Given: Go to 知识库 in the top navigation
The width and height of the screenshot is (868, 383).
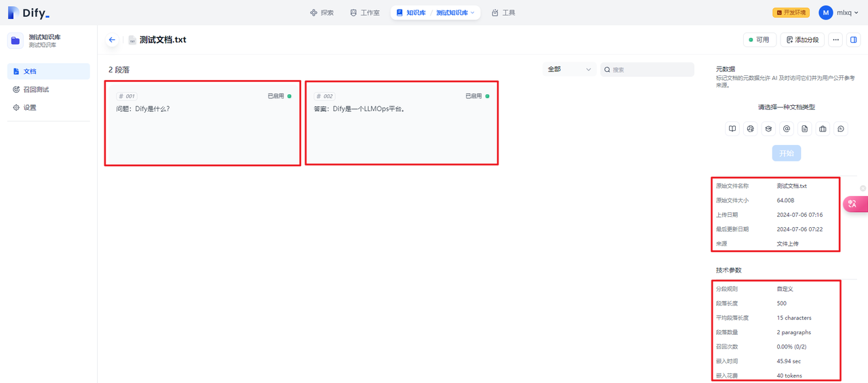Looking at the screenshot, I should [411, 12].
